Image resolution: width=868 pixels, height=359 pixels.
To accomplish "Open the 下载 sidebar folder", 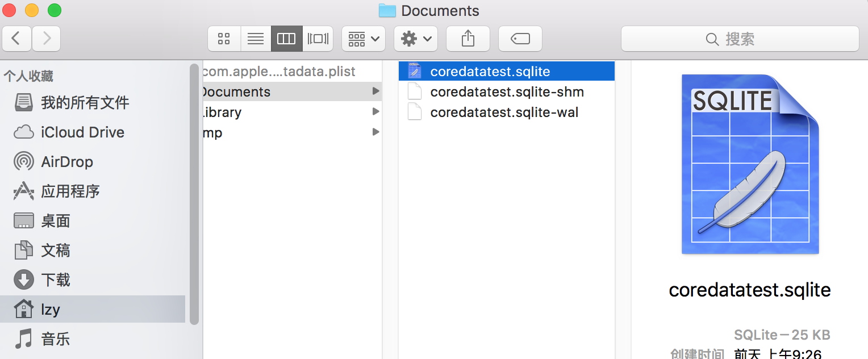I will (55, 280).
